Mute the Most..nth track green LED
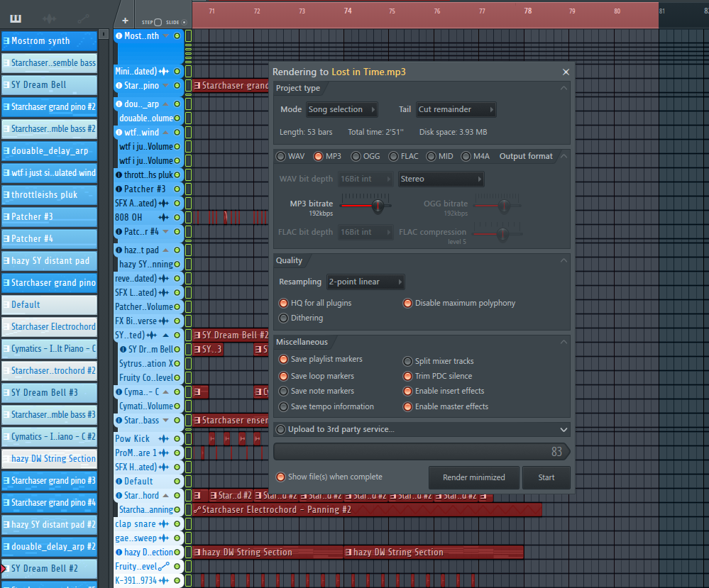 coord(177,35)
